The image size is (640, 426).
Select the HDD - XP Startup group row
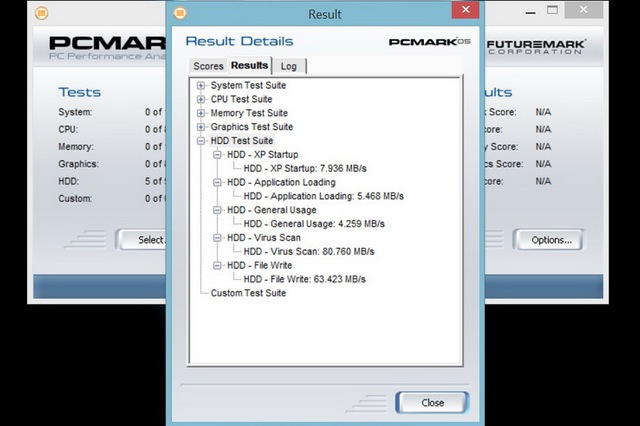(x=262, y=155)
